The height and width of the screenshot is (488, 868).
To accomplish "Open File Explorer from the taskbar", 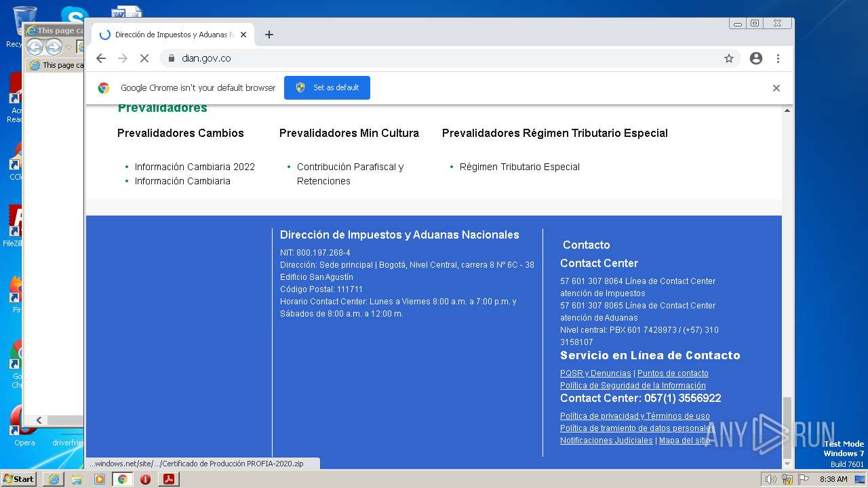I will (x=77, y=479).
